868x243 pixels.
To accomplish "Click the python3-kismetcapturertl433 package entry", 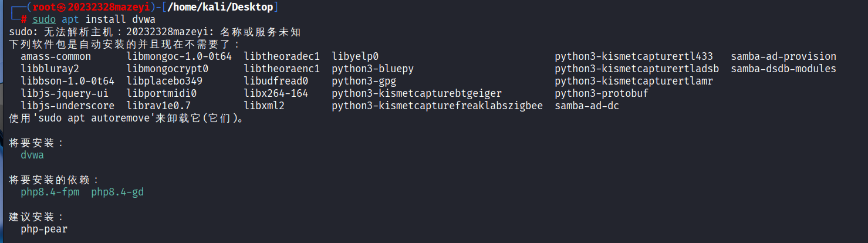I will [x=634, y=56].
